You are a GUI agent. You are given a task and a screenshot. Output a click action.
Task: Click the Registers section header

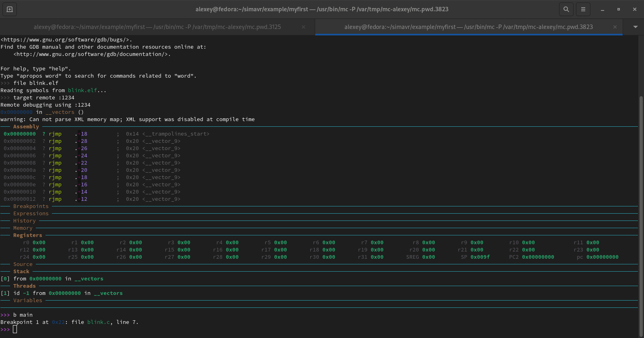tap(28, 235)
